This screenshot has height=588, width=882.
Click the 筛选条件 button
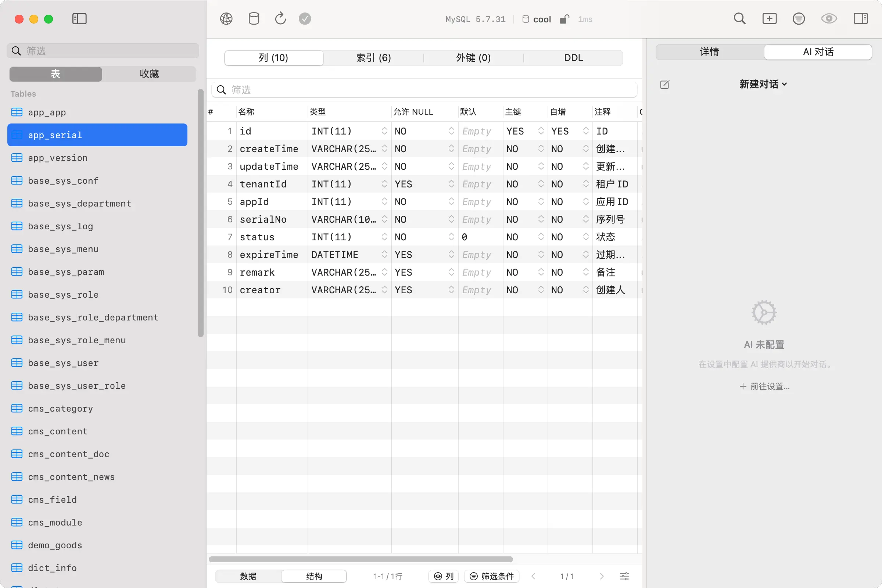(492, 576)
